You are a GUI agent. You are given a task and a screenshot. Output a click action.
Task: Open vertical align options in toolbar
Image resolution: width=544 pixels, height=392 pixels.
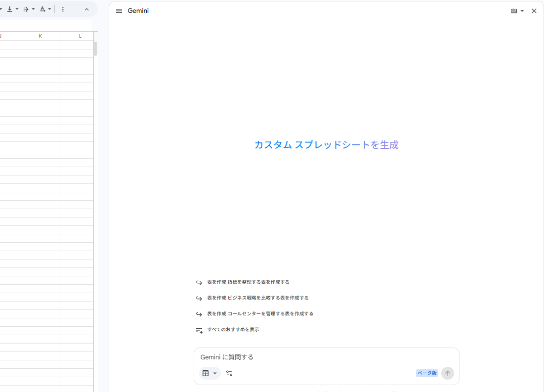point(10,9)
